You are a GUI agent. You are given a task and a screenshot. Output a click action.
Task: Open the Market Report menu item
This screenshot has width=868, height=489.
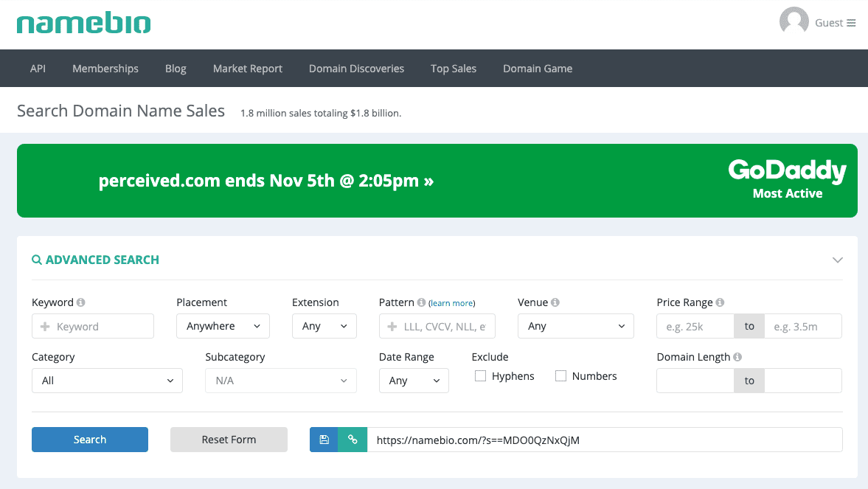point(248,69)
